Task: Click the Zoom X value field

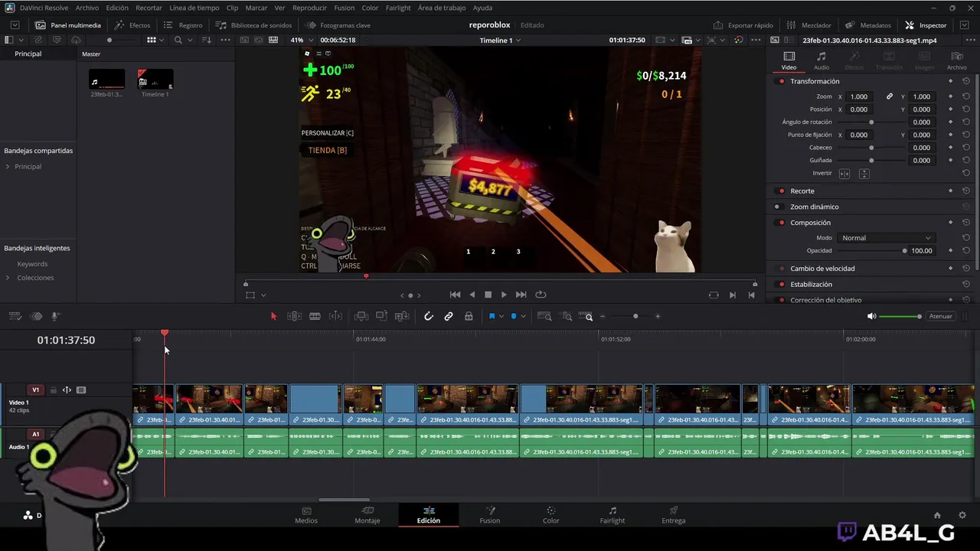Action: click(x=859, y=96)
